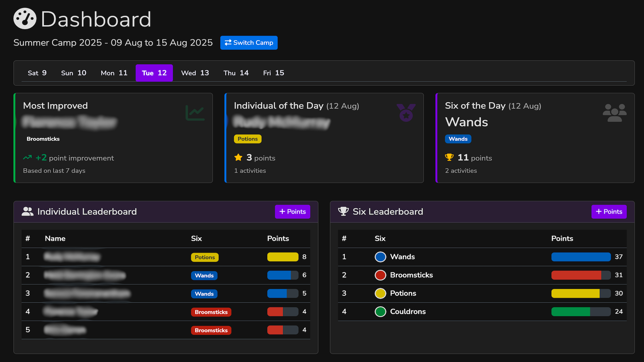Select the Sat 9 day tab

(x=37, y=73)
